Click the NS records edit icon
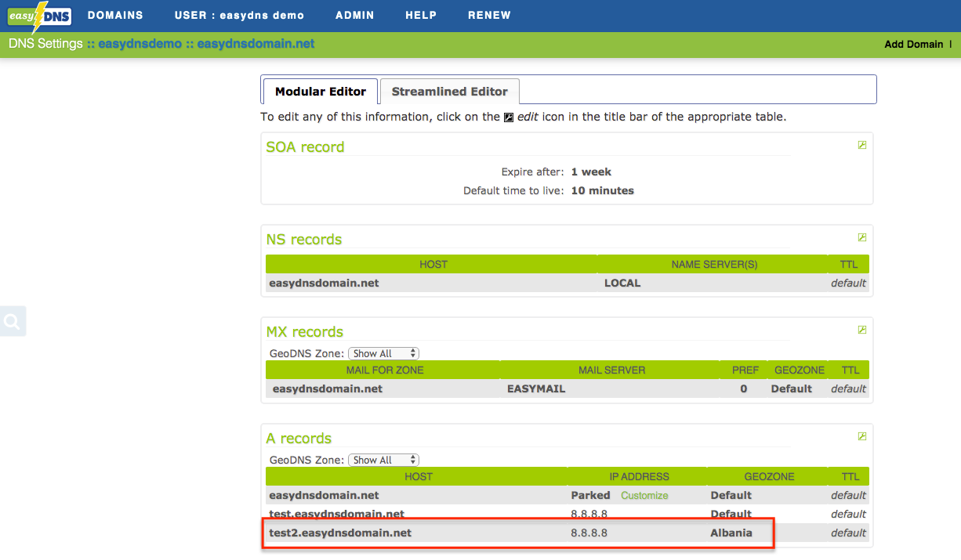961x560 pixels. (862, 237)
